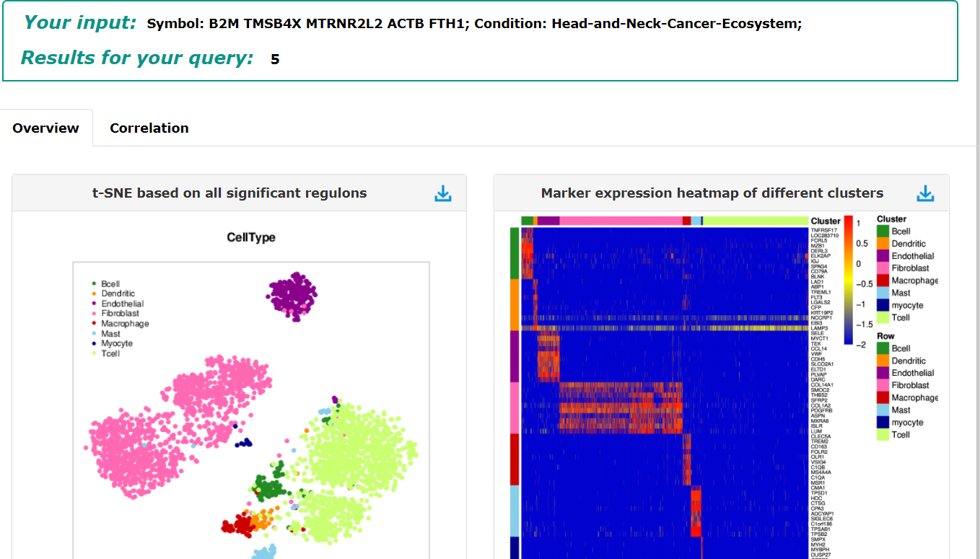
Task: Click the heatmap expression color scale bar
Action: [848, 281]
